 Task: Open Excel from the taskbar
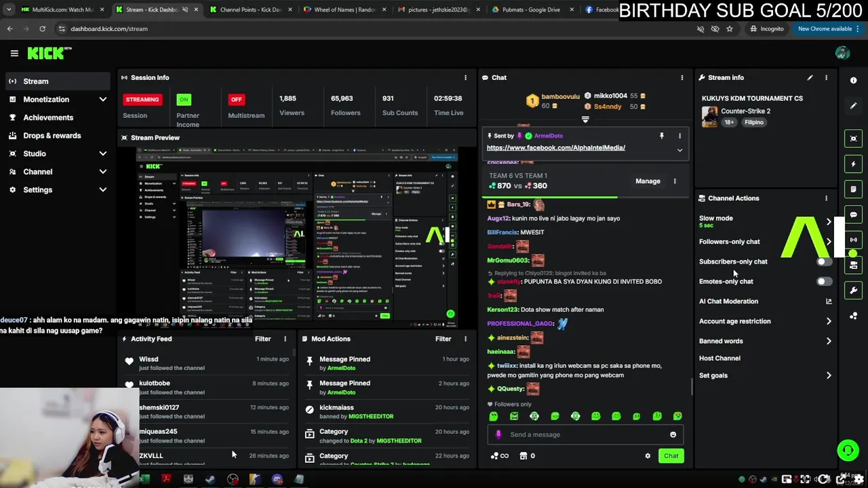(144, 480)
